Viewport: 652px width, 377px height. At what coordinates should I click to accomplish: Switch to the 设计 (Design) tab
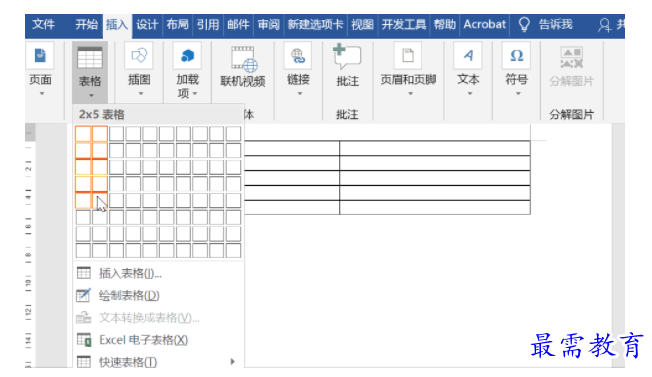pos(147,25)
